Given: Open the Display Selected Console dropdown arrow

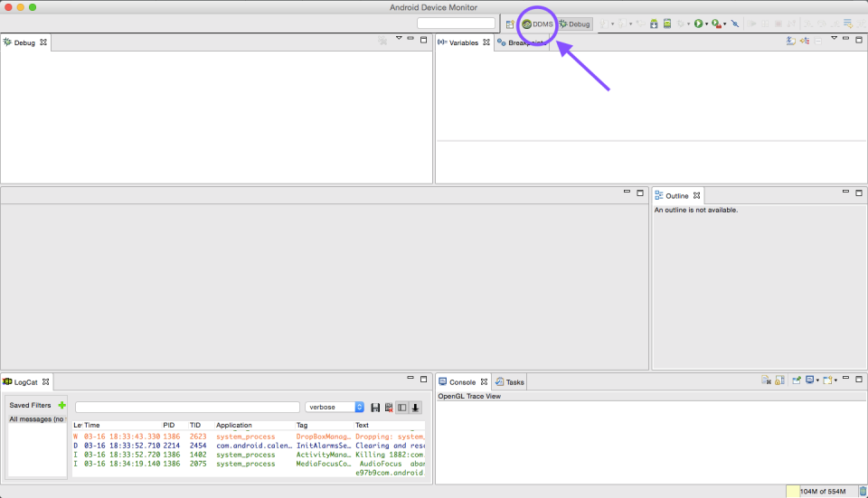Looking at the screenshot, I should tap(817, 381).
